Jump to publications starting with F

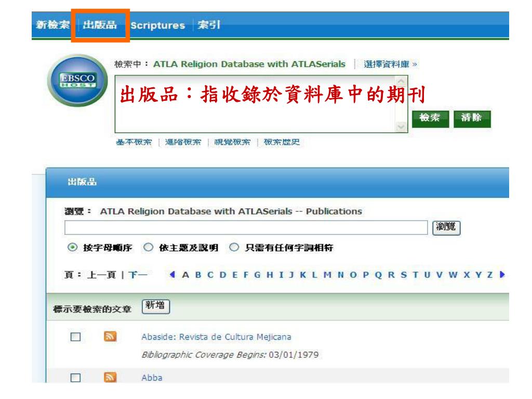tap(246, 275)
